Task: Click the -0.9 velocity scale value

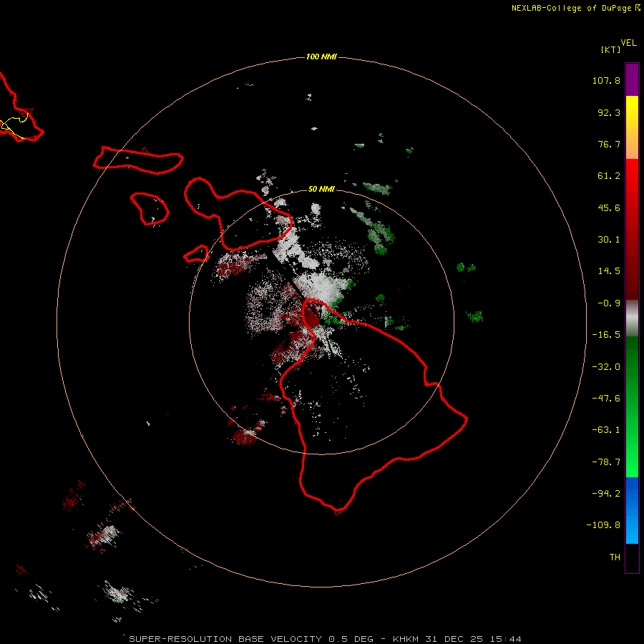Action: [609, 303]
